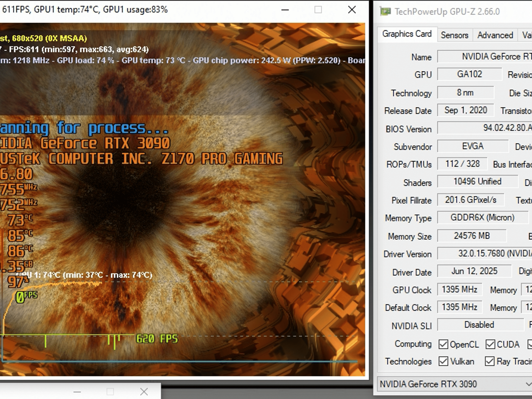
Task: Minimize the small window behind FurMark
Action: (x=77, y=391)
